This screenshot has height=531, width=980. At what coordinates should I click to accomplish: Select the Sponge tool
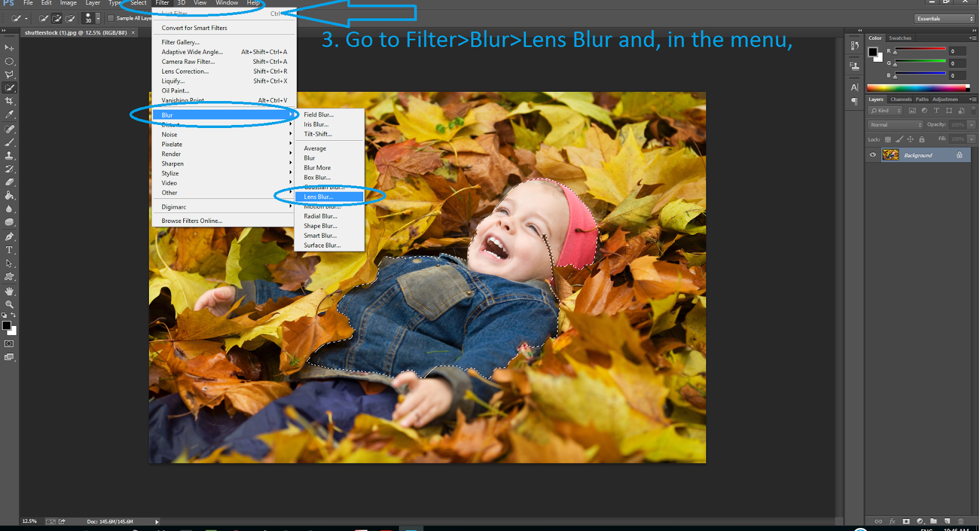[9, 222]
